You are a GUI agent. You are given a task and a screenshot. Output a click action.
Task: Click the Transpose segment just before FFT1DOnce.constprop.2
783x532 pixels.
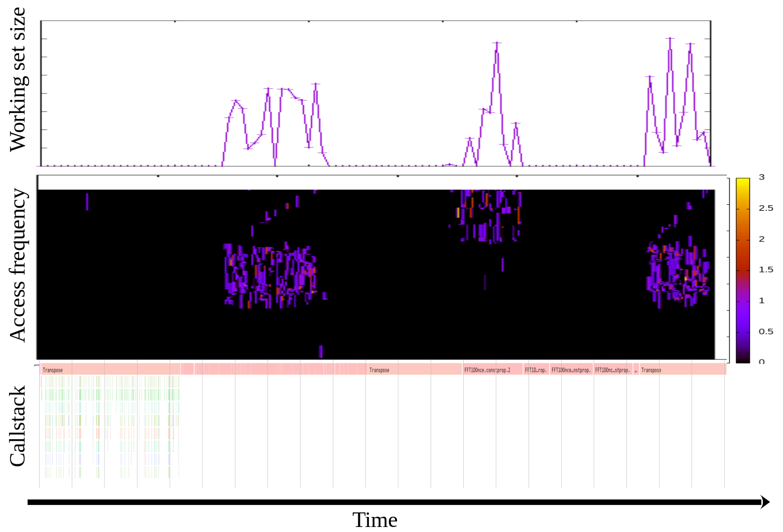click(x=415, y=369)
